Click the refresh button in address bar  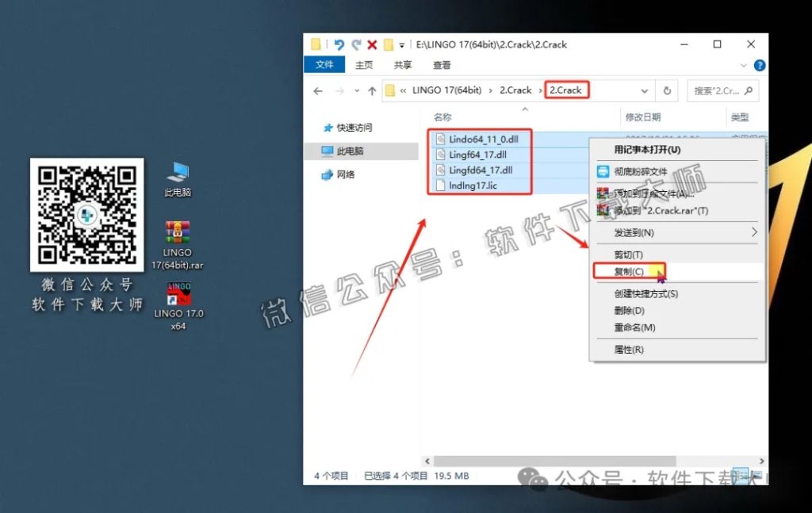[667, 90]
